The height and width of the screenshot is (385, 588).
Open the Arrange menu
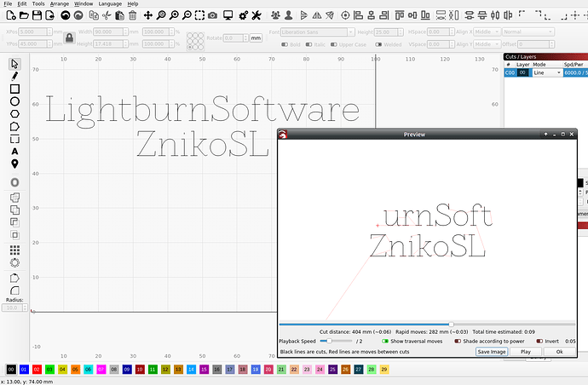coord(60,3)
